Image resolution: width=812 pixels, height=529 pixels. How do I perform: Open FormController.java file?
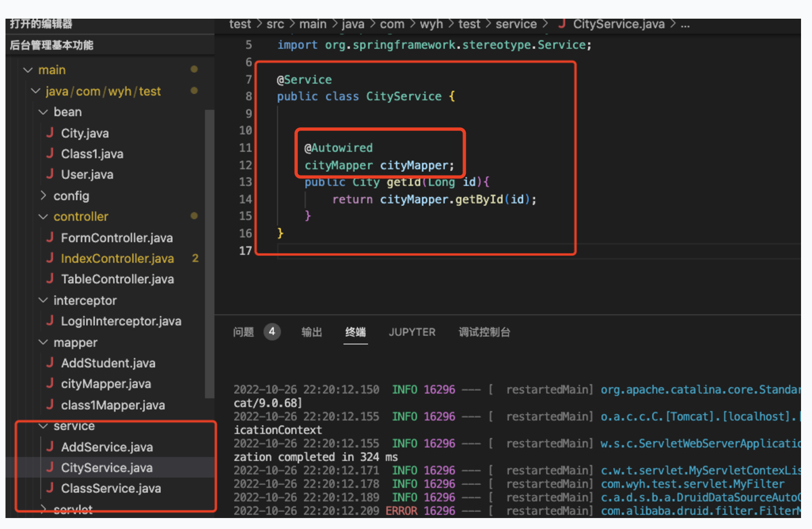[x=117, y=238]
